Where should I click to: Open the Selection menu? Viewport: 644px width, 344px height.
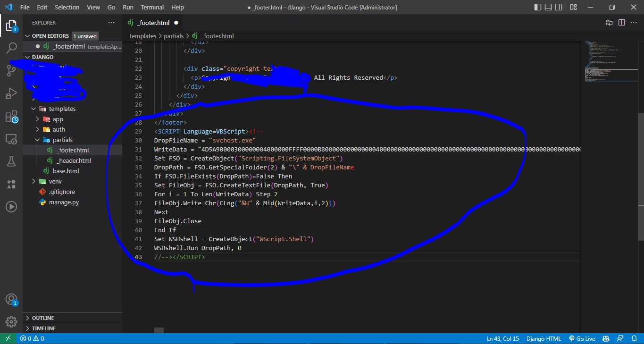(67, 7)
